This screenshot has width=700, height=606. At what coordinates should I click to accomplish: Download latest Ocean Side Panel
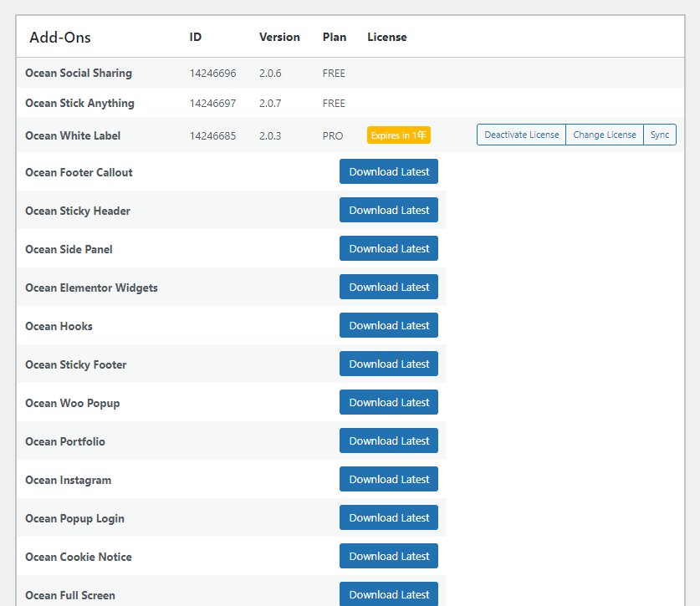[389, 248]
